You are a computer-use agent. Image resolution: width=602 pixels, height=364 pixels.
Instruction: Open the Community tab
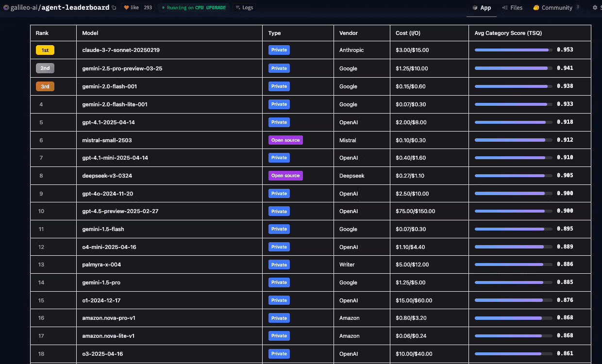pyautogui.click(x=556, y=8)
